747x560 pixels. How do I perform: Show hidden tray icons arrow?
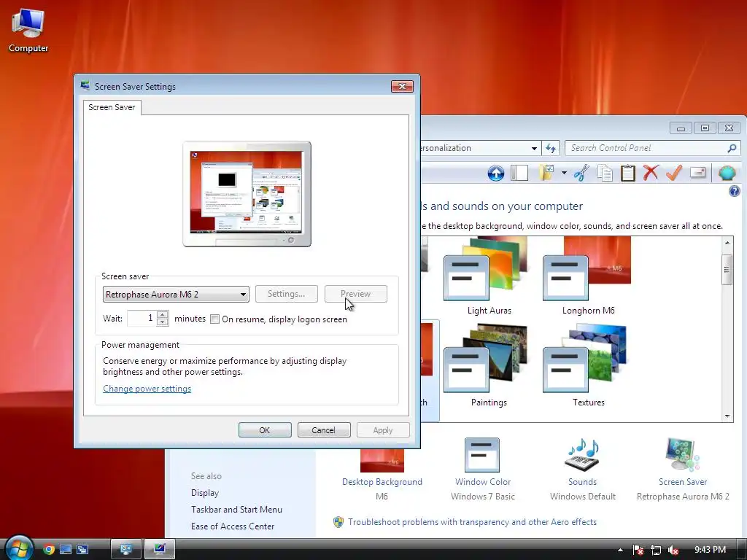(x=620, y=550)
